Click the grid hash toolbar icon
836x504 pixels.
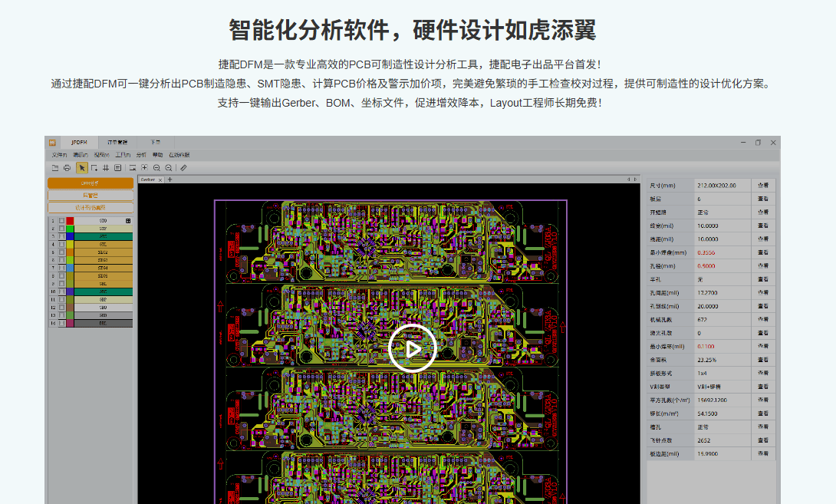tap(105, 167)
